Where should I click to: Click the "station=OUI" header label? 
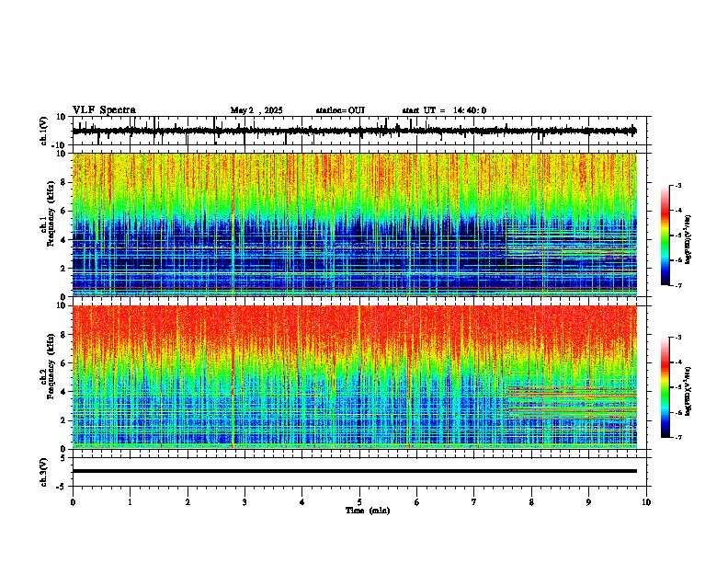pos(340,110)
